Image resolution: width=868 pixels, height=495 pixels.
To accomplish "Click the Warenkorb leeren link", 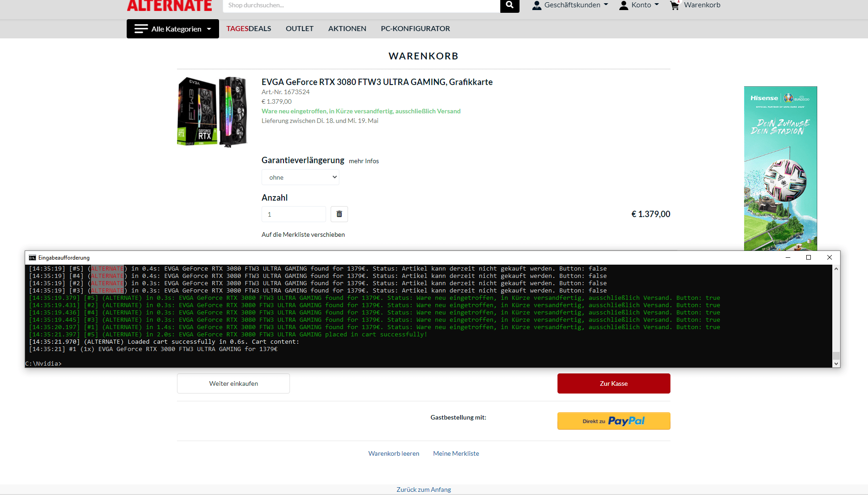I will (x=394, y=453).
